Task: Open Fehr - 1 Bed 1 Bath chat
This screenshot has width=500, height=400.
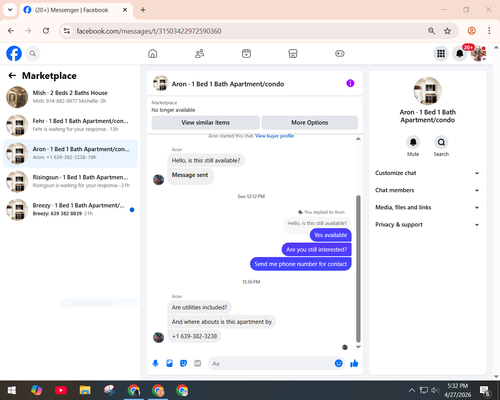Action: coord(70,125)
